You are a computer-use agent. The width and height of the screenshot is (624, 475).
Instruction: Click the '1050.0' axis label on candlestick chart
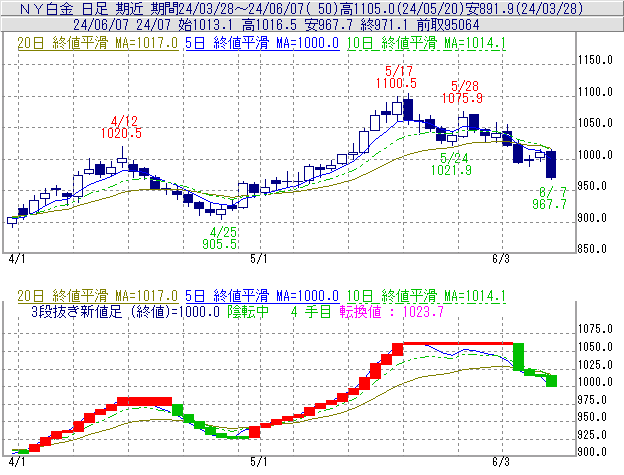click(595, 123)
